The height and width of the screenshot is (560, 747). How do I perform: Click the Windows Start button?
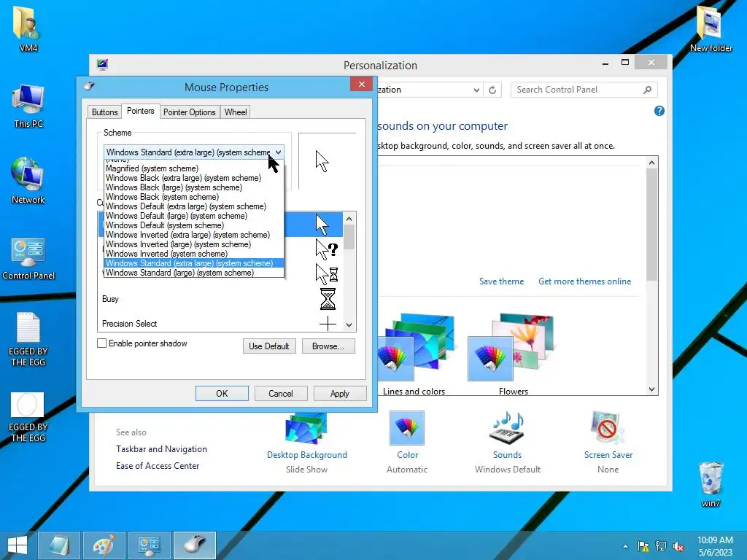click(x=18, y=545)
